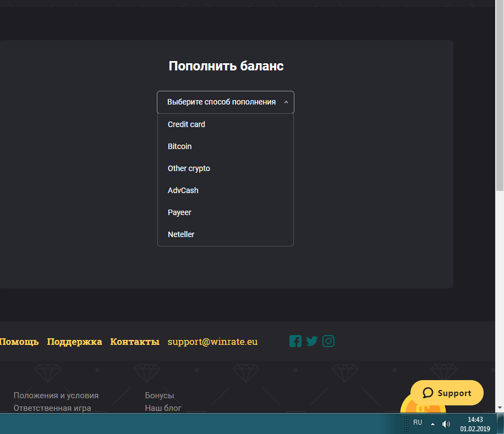504x434 pixels.
Task: Click the speaker volume icon in tray
Action: pos(446,424)
